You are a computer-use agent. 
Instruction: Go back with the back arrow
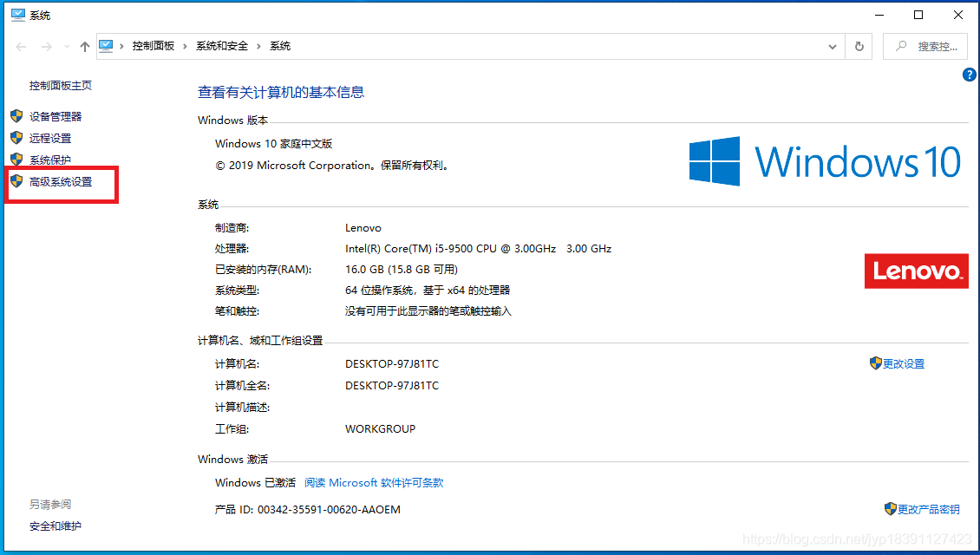(x=22, y=46)
